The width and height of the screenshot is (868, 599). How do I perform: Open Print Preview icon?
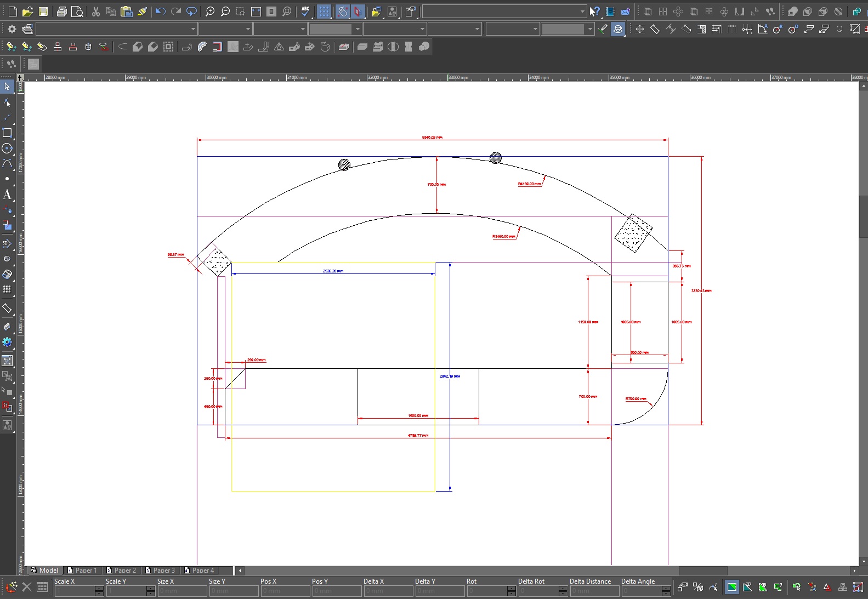coord(77,12)
